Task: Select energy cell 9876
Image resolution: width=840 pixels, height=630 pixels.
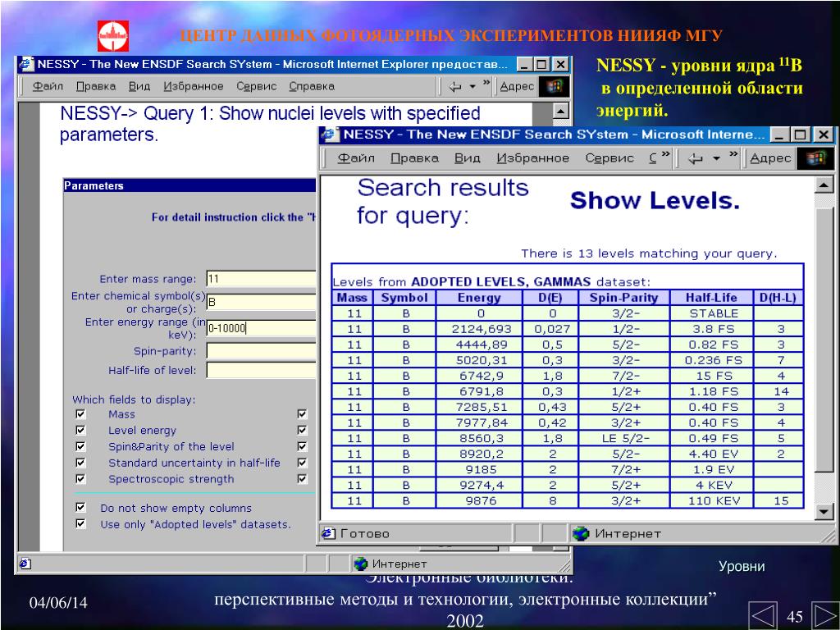Action: [x=481, y=501]
